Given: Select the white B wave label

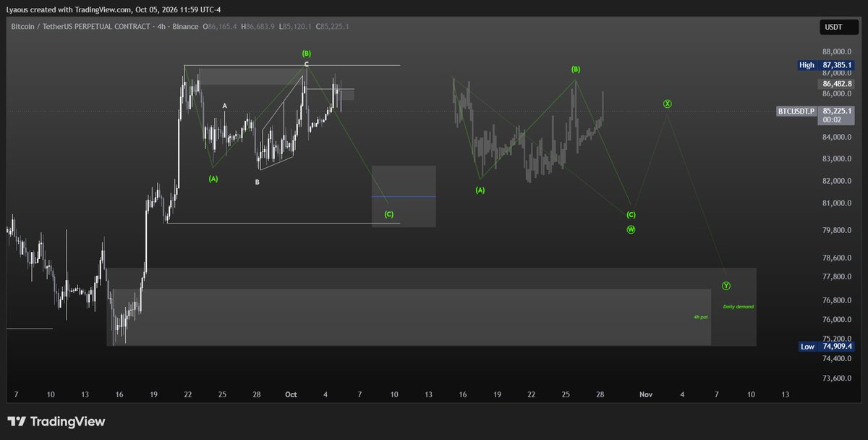Looking at the screenshot, I should point(257,182).
